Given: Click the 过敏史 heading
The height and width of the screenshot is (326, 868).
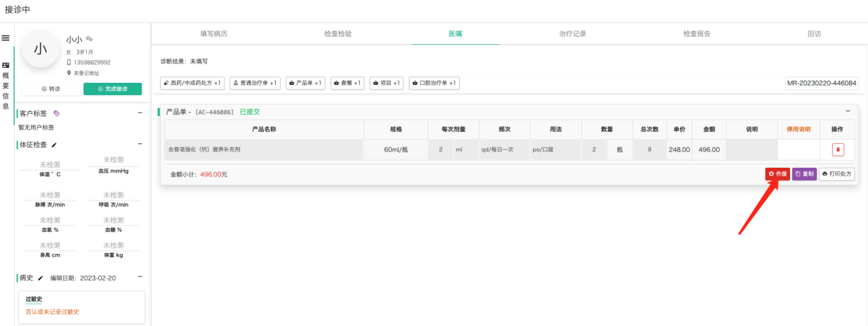Looking at the screenshot, I should (34, 299).
